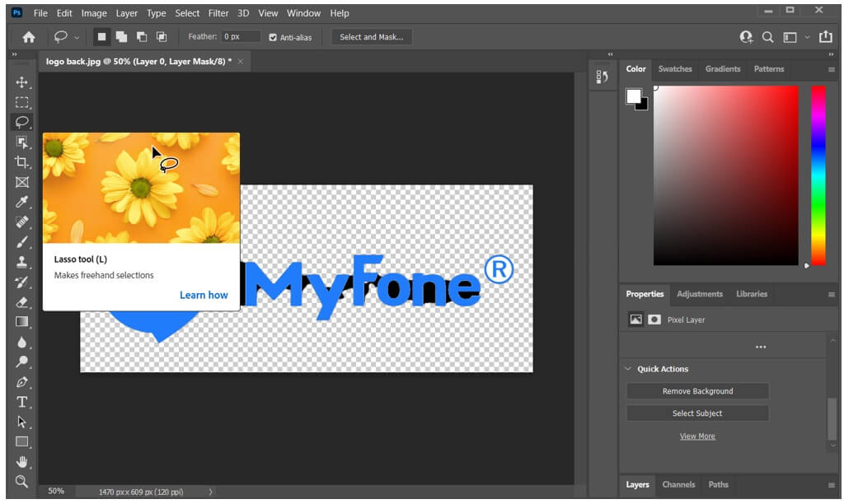Screen dimensions: 844x504
Task: Select the Type tool
Action: coord(21,401)
